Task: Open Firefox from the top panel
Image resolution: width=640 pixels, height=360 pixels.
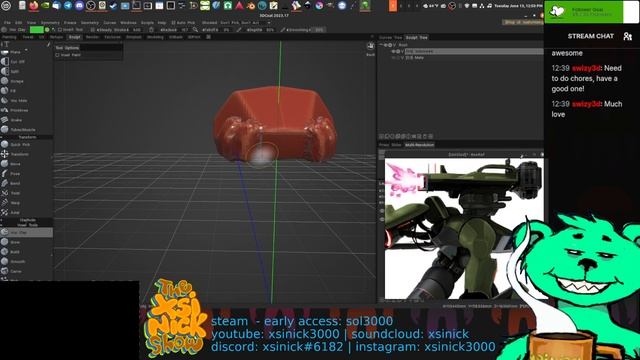Action: (33, 5)
